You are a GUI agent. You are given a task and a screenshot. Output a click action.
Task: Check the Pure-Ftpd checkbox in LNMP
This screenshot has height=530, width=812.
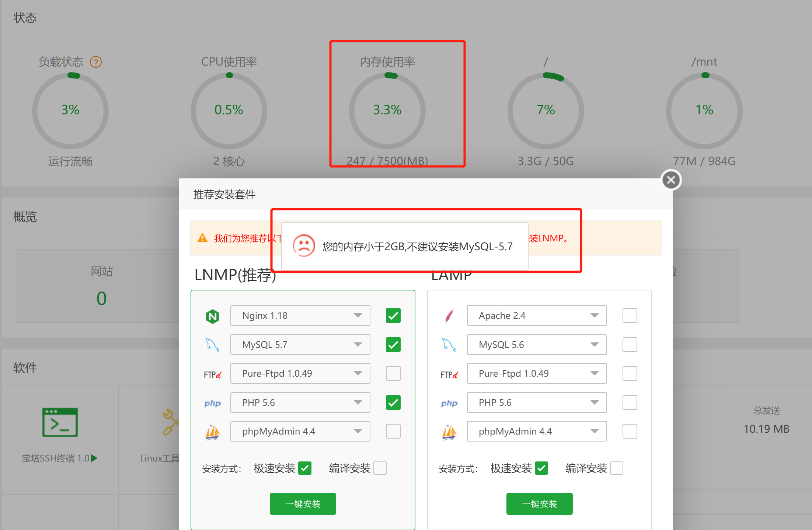point(393,373)
